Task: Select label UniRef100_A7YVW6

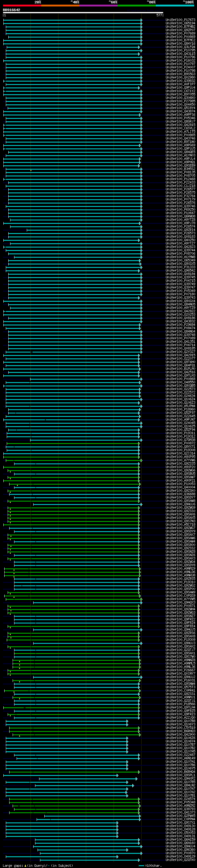Action: tap(180, 460)
